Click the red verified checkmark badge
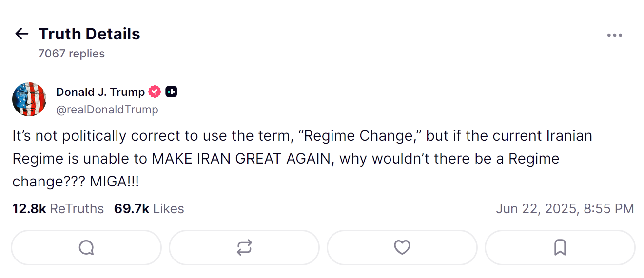The image size is (644, 278). tap(155, 92)
